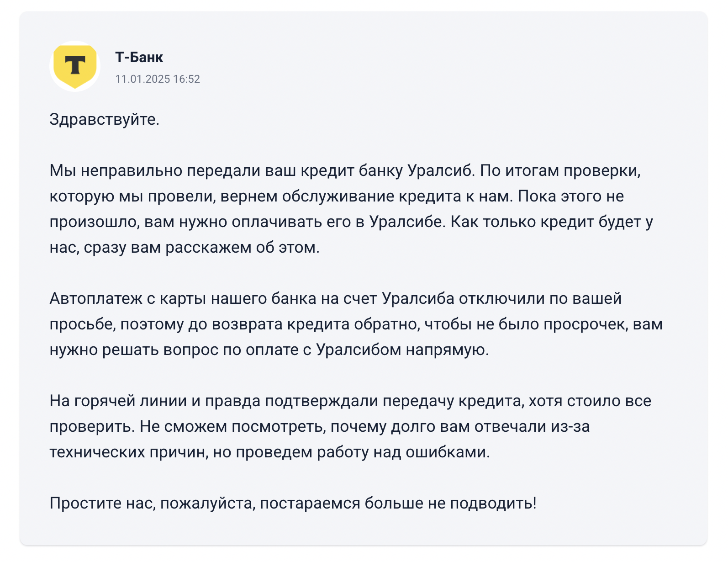Click the greeting word Здравствуйте
The image size is (728, 562).
[104, 119]
